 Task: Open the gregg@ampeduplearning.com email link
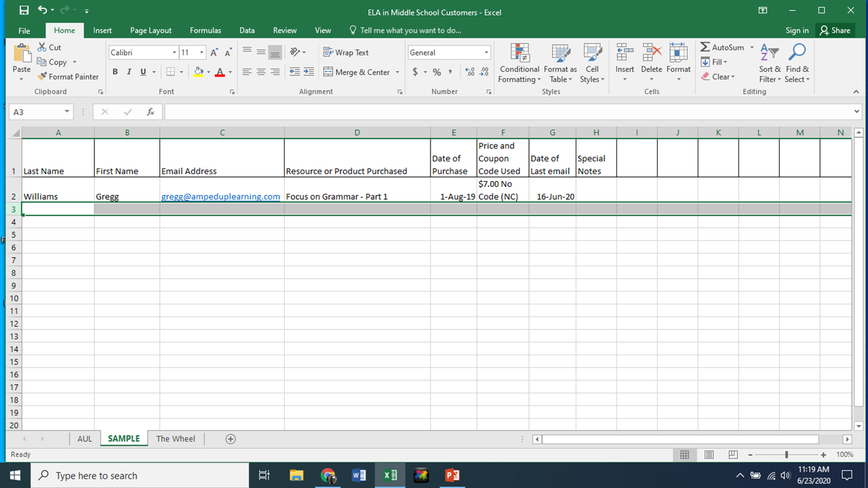(220, 197)
